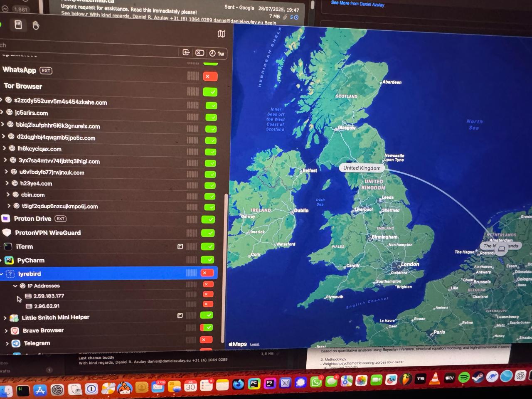This screenshot has width=532, height=399.
Task: Click the window icon beside Little Snitch Mini Helper
Action: [180, 316]
